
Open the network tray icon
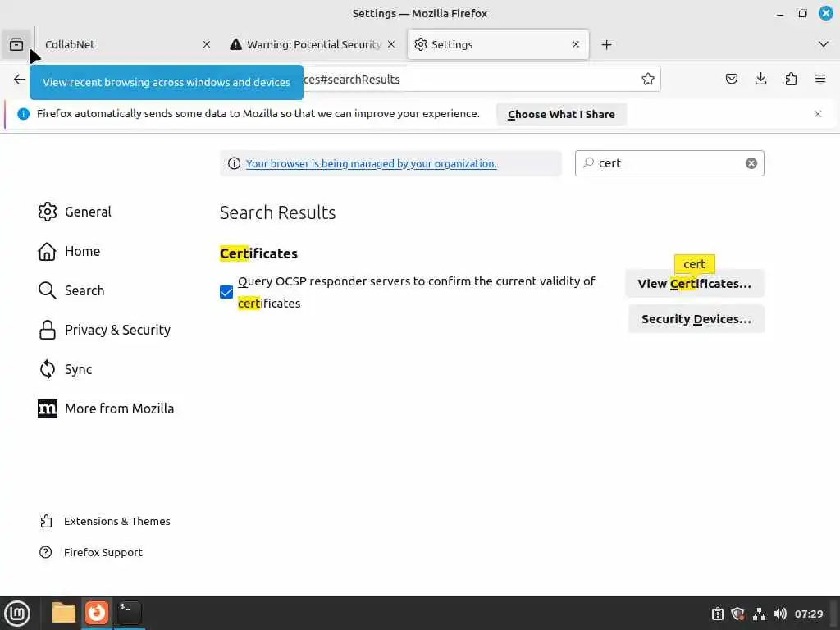click(x=759, y=614)
